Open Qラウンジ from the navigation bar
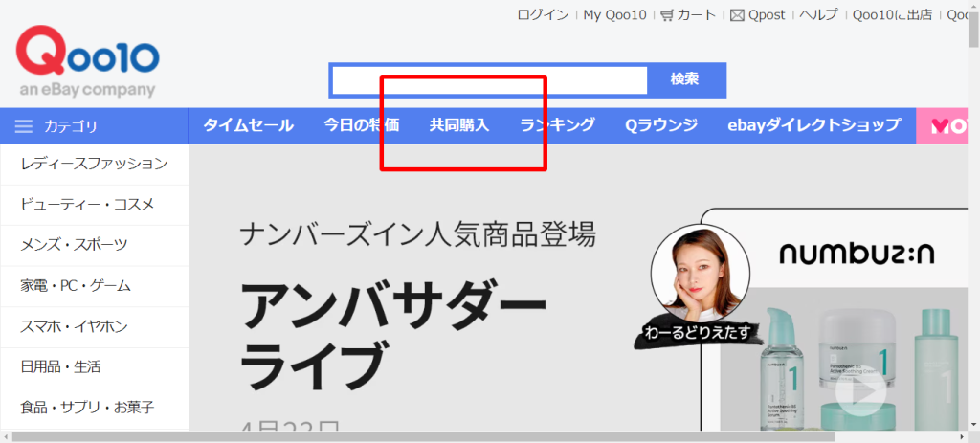The width and height of the screenshot is (980, 443). 661,125
